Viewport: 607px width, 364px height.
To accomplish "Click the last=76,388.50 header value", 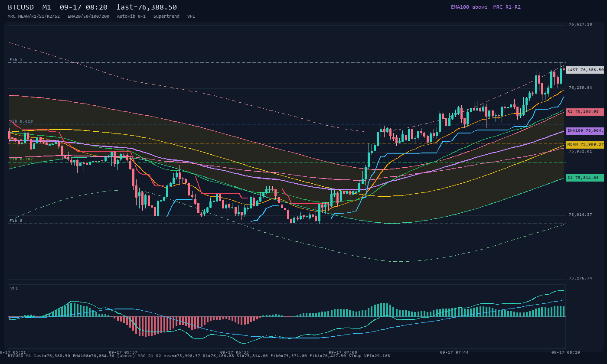I will [147, 7].
